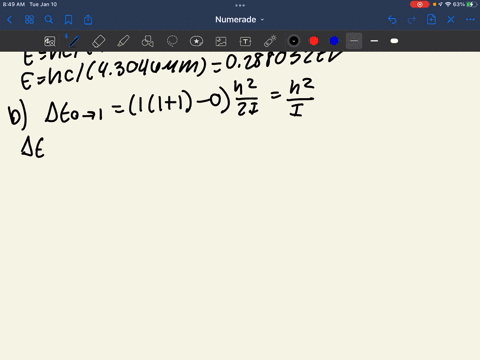480x360 pixels.
Task: Insert an image with the Image tool
Action: 221,41
